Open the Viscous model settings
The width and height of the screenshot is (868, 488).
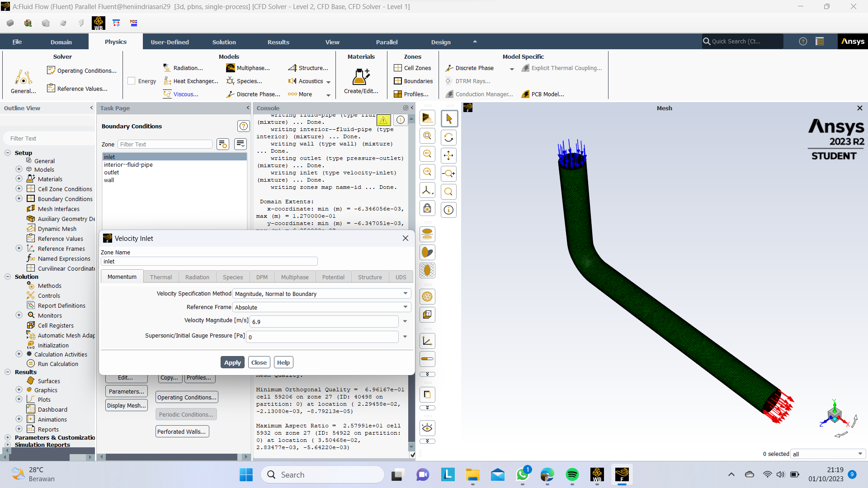[181, 94]
